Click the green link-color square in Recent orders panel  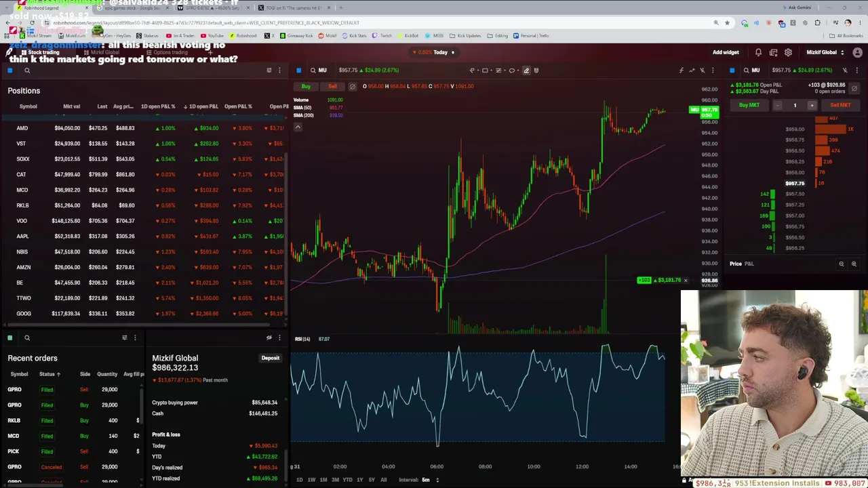click(x=10, y=338)
